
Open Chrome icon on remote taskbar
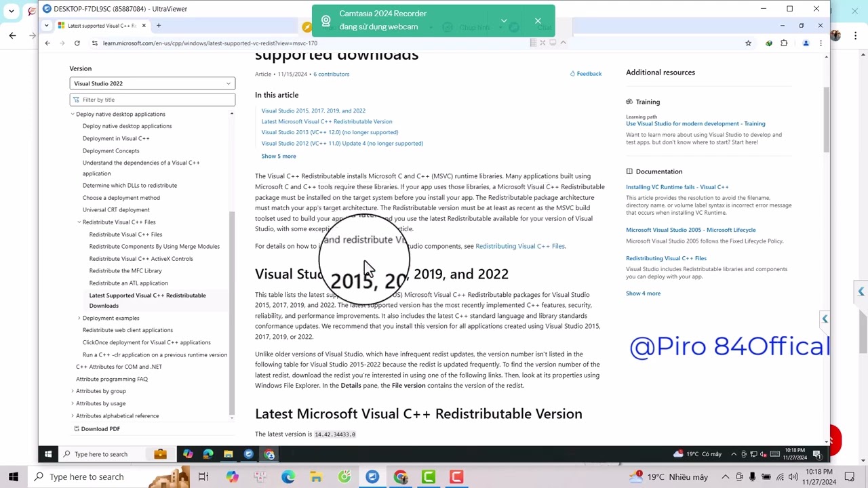269,454
